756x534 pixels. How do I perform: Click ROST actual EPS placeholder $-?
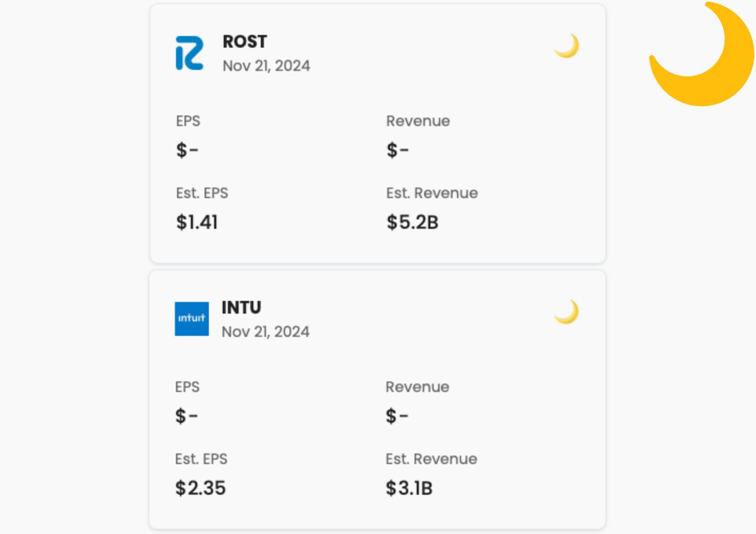pyautogui.click(x=187, y=151)
